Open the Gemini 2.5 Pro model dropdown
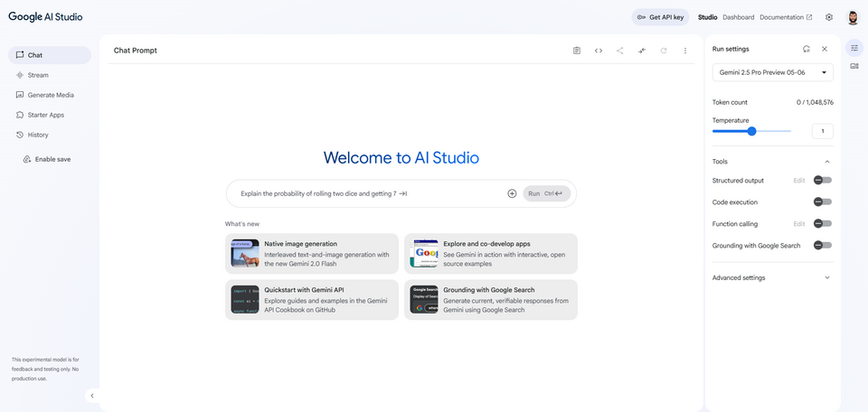 [773, 72]
